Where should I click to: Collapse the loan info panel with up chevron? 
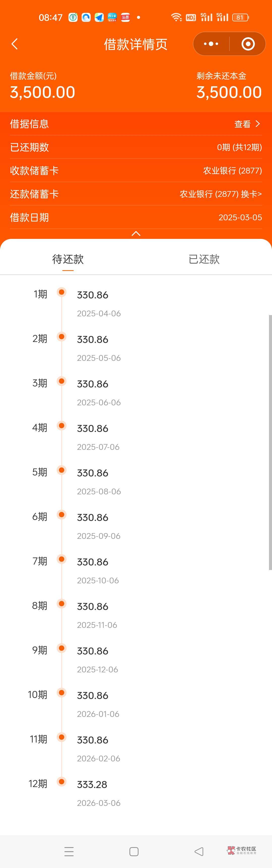(136, 234)
